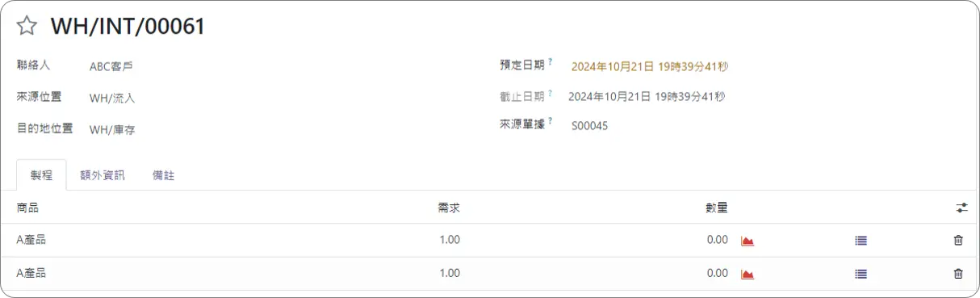Show help tooltip beside 來源單據
The image size is (980, 298).
pos(551,121)
